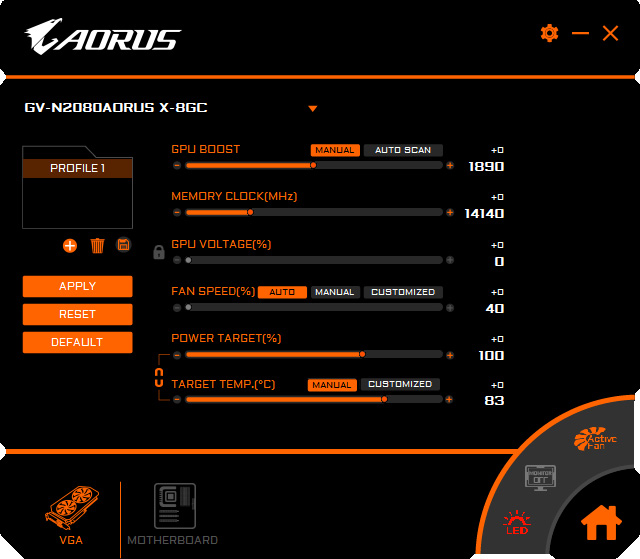
Task: Delete profile using the trash icon
Action: click(x=97, y=246)
